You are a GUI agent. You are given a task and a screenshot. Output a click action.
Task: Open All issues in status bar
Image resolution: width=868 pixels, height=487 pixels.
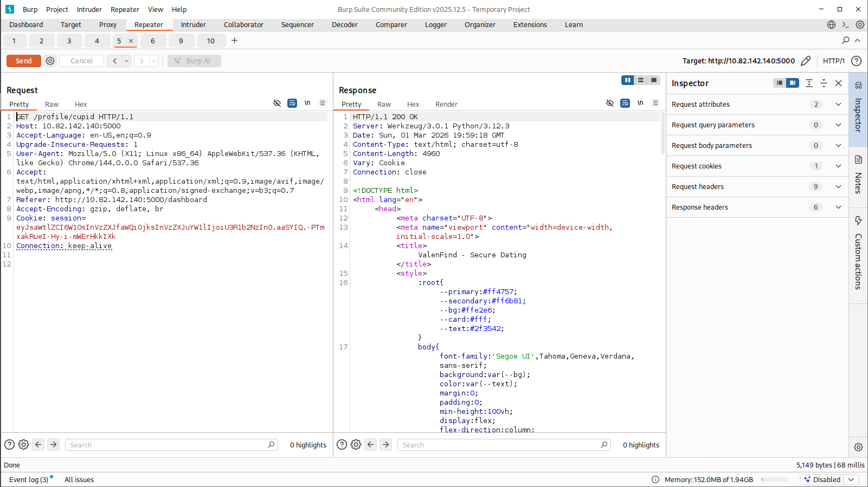click(x=79, y=479)
